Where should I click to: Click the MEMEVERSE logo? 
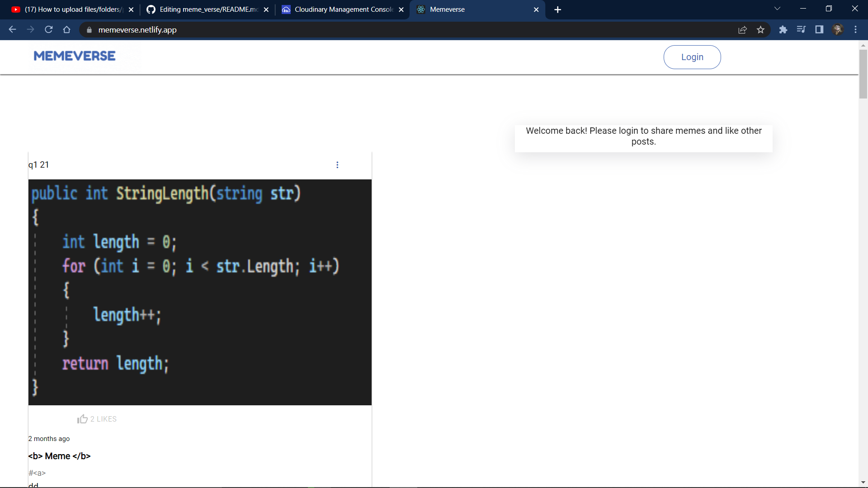pyautogui.click(x=75, y=56)
